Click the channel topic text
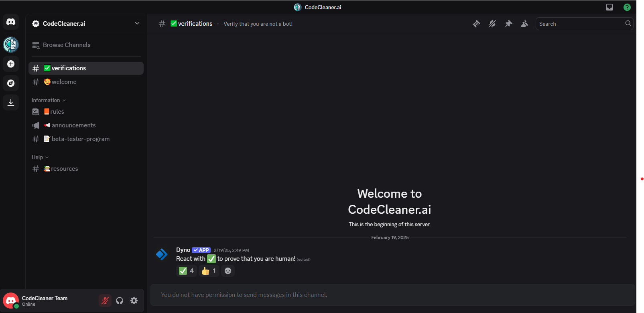Screen dimensions: 644x313 click(258, 24)
